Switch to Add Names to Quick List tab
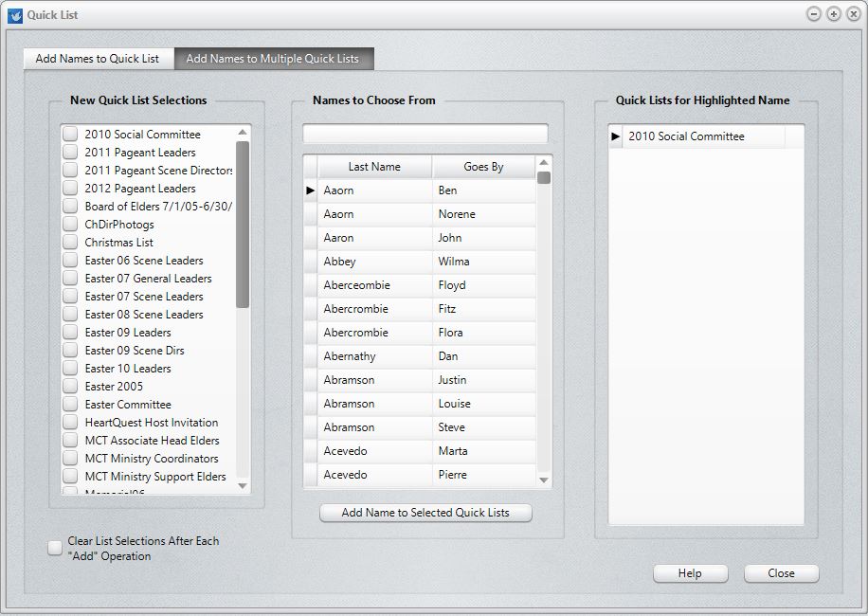Screen dimensions: 868x616 coord(98,59)
